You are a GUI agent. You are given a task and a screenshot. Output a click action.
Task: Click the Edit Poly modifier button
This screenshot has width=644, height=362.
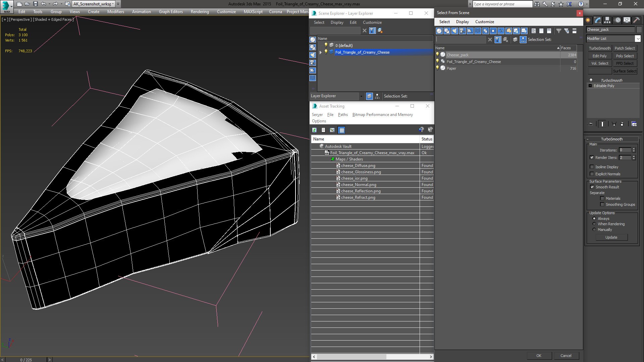pyautogui.click(x=599, y=56)
